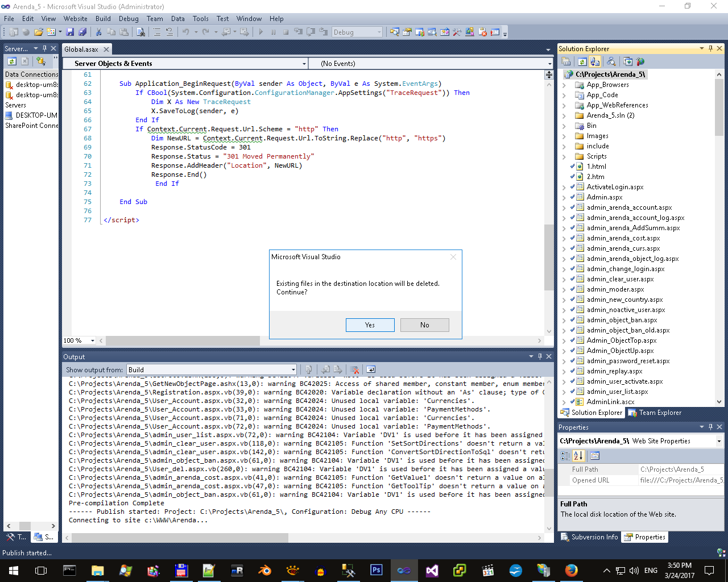Expand the Scripts folder node

(x=564, y=156)
